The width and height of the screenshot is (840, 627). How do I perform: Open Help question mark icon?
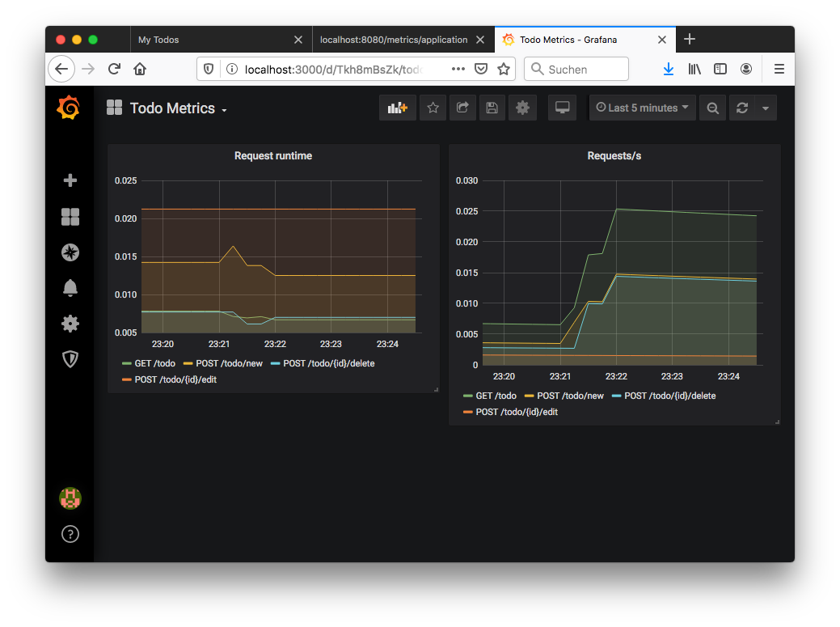tap(70, 534)
